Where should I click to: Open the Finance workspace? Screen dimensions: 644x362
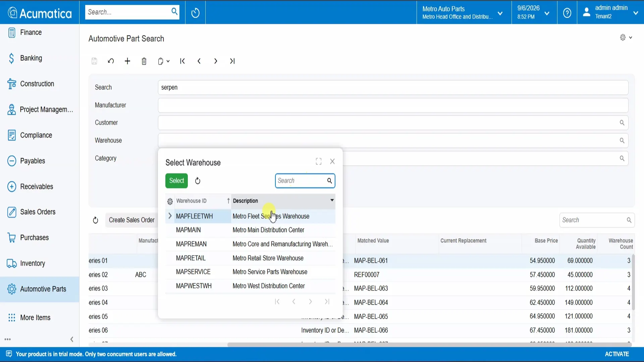pyautogui.click(x=40, y=33)
